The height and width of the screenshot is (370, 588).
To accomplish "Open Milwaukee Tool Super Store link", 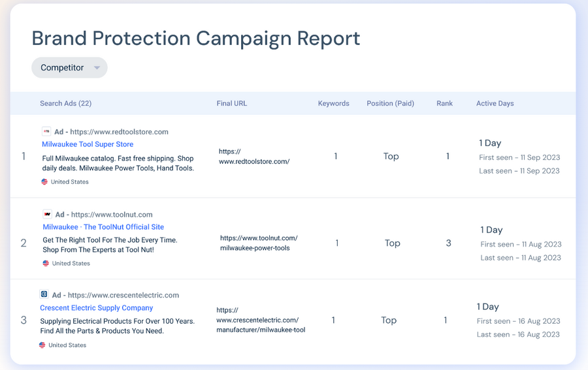I will [88, 144].
